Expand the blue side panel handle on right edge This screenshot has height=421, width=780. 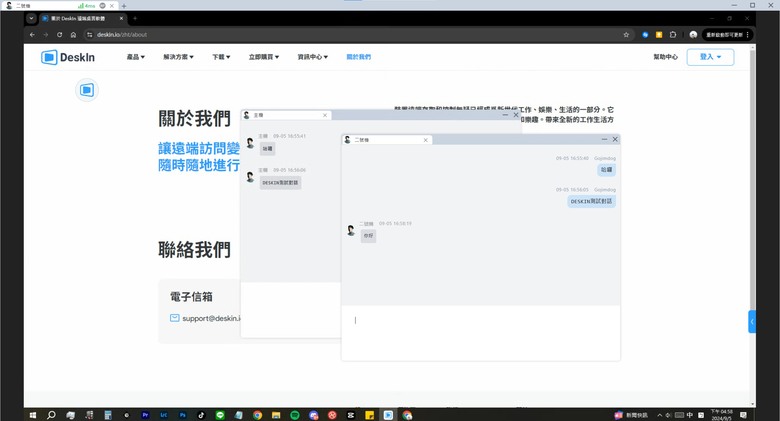(752, 321)
